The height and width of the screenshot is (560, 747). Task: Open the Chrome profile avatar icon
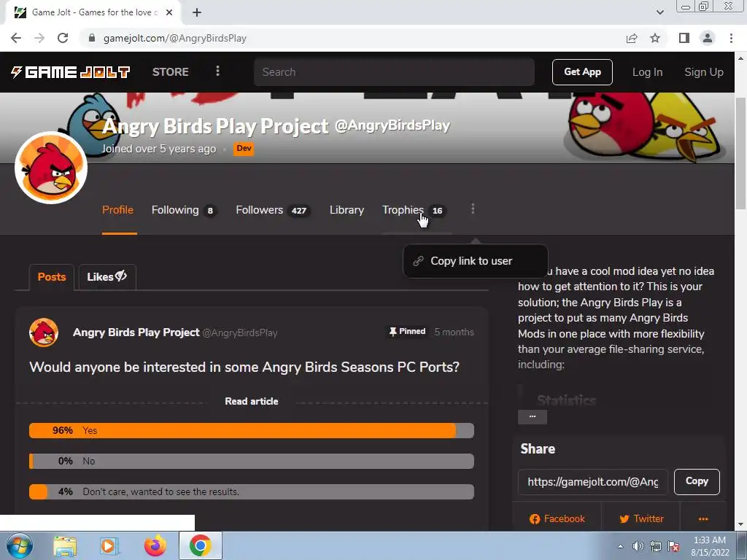708,38
